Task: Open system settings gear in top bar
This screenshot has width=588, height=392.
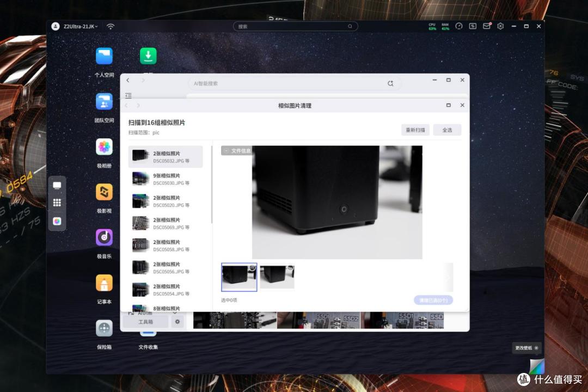Action: (500, 26)
